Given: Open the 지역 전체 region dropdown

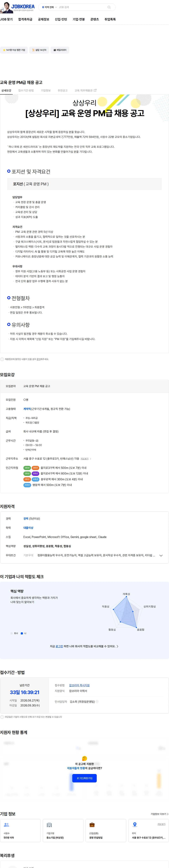Looking at the screenshot, I should tap(49, 7).
